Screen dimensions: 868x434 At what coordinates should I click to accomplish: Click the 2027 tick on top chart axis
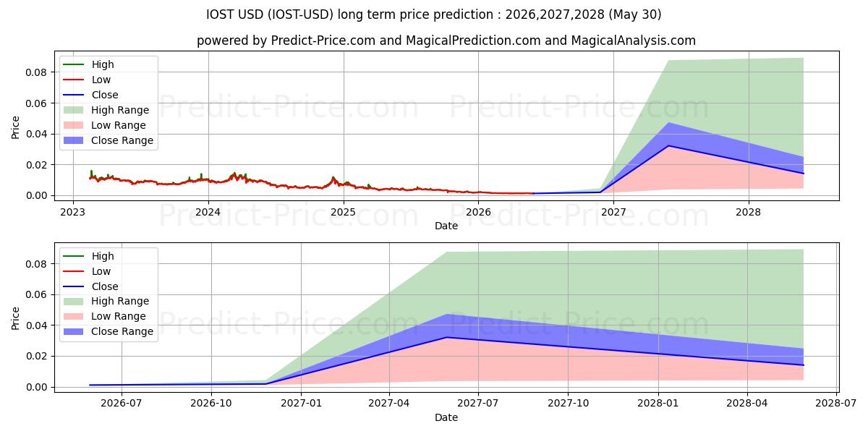613,213
